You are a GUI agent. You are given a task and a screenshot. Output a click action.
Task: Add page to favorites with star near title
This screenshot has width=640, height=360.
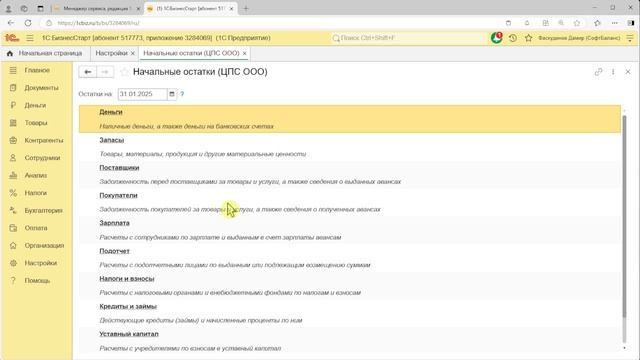[x=124, y=72]
